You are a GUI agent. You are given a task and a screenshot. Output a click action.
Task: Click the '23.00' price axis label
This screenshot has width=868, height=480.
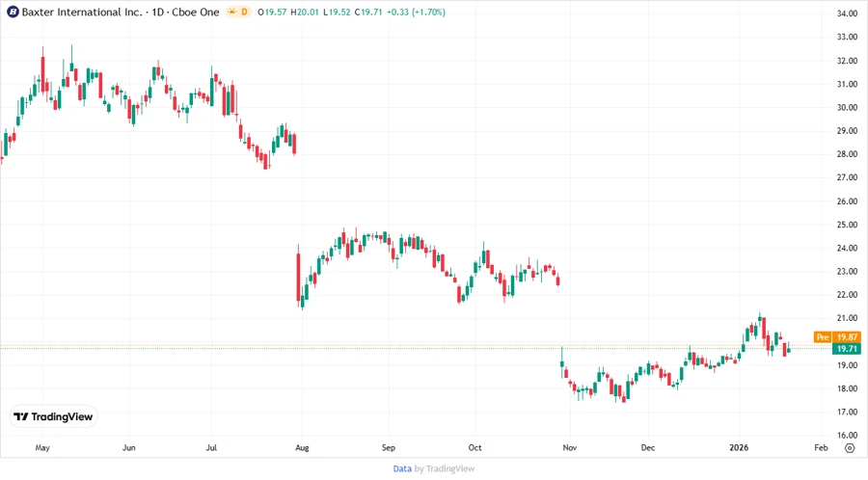pos(847,271)
